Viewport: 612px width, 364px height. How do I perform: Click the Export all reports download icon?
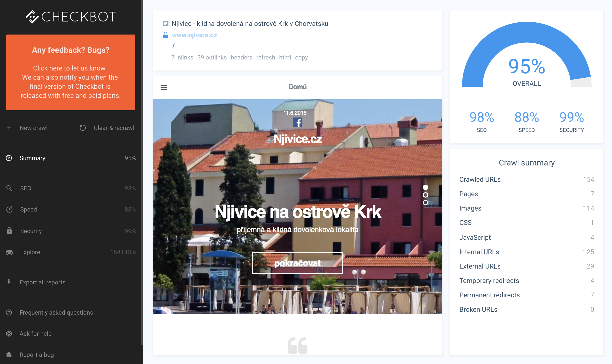9,282
